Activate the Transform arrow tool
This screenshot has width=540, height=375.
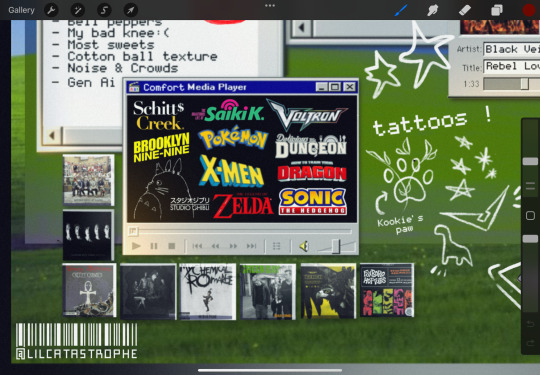(x=131, y=10)
